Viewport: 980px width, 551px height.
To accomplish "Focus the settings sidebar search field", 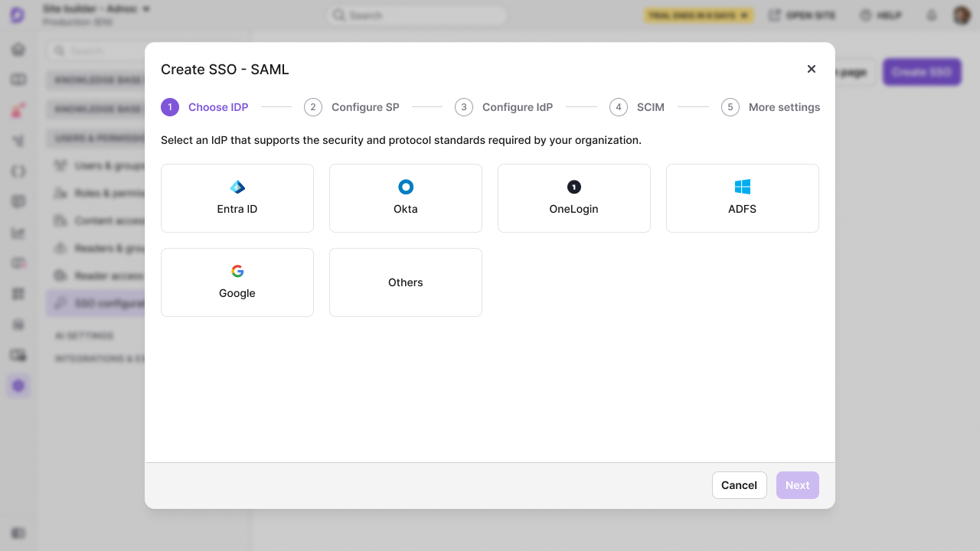I will pos(96,51).
